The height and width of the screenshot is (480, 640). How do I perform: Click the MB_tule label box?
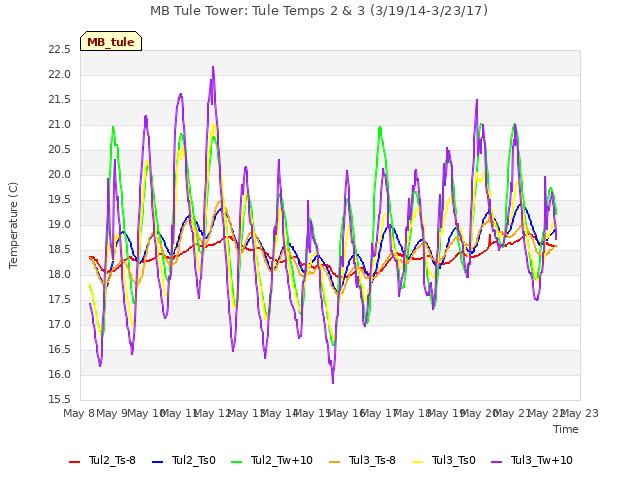point(111,41)
